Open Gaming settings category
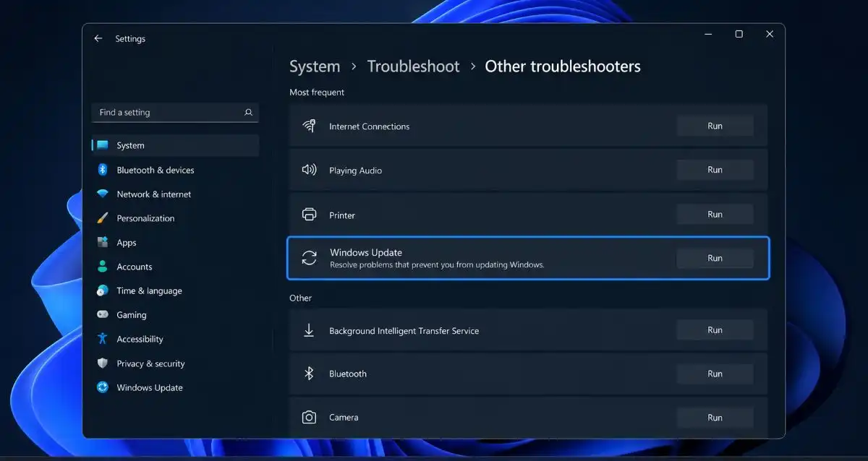868x461 pixels. point(175,315)
